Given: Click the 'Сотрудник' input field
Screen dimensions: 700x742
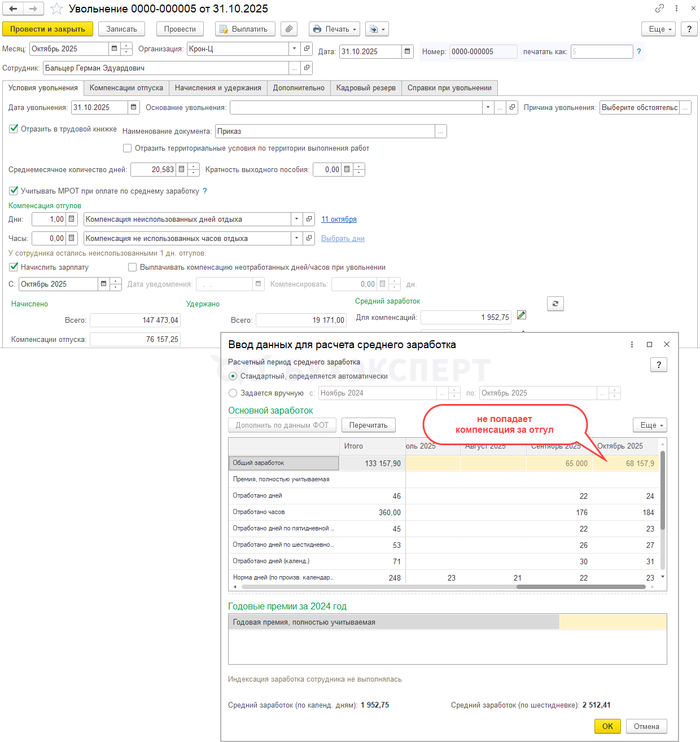Looking at the screenshot, I should [166, 68].
